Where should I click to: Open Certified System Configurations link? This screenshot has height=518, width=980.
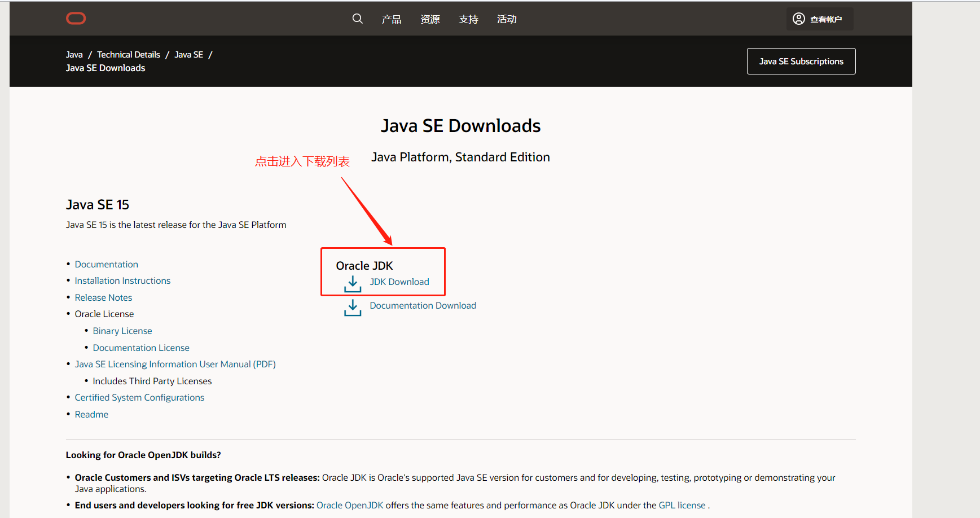139,397
